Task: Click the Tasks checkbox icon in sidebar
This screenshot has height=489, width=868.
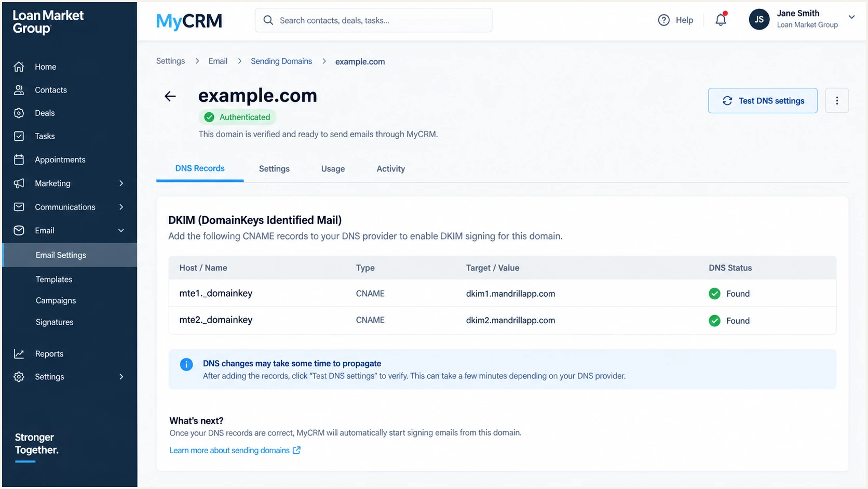Action: coord(19,136)
